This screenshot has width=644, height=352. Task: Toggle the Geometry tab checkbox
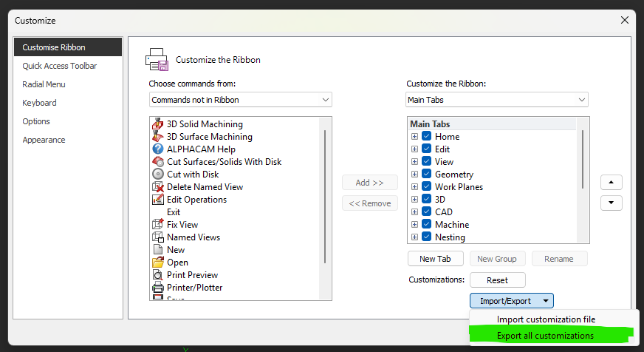pos(427,175)
